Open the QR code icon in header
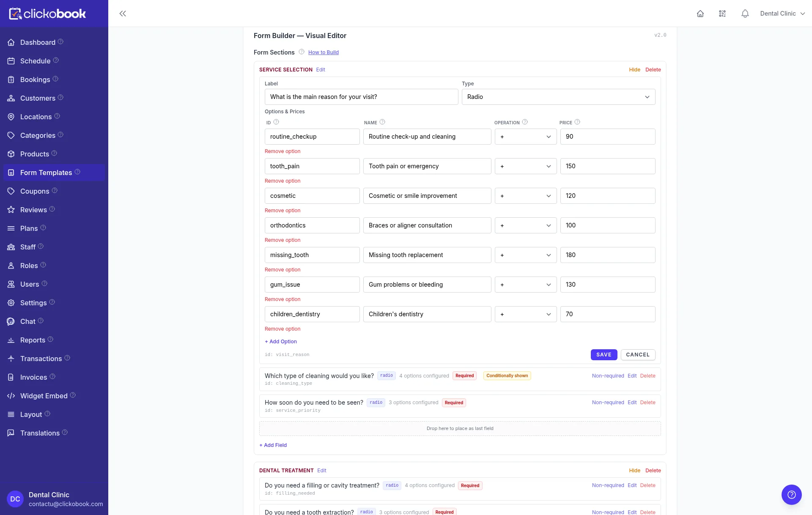The image size is (812, 515). coord(722,14)
